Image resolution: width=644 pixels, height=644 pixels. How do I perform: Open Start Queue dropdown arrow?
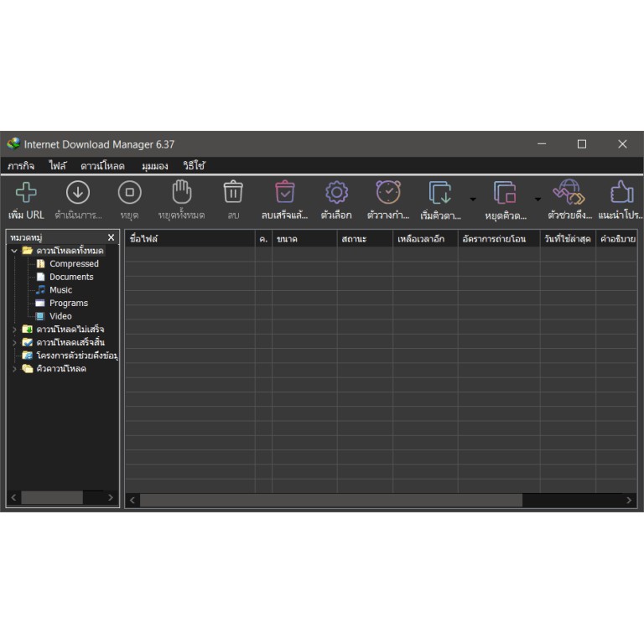click(473, 200)
